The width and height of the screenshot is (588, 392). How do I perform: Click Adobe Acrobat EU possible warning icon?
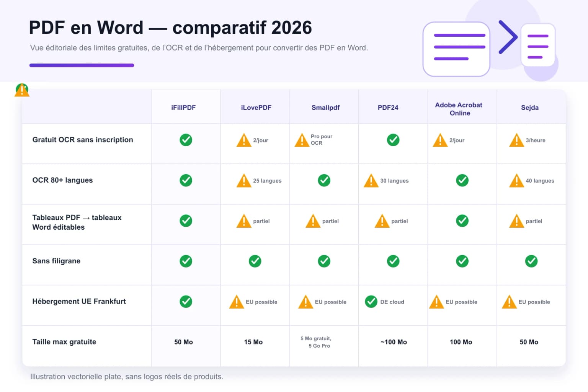436,302
